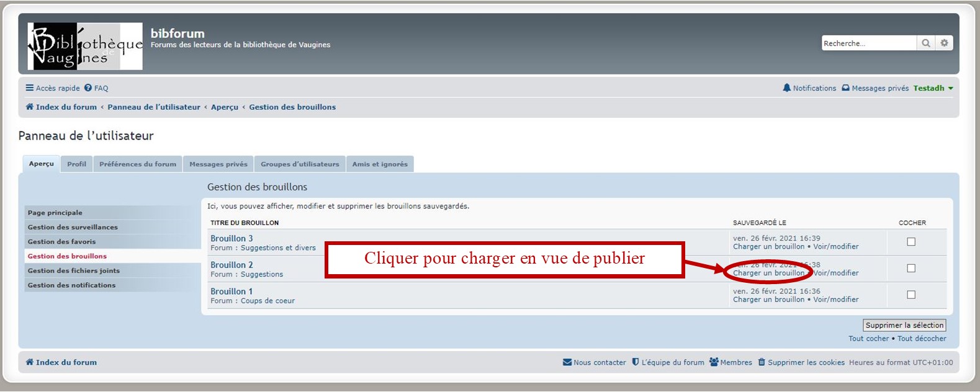The height and width of the screenshot is (392, 980).
Task: Click the search magnifier icon
Action: 925,43
